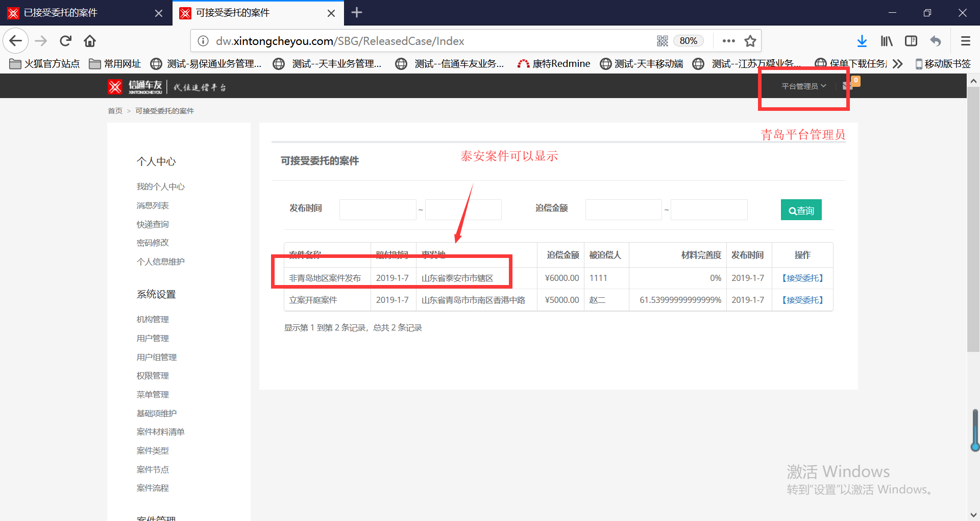This screenshot has height=521, width=980.
Task: Toggle the sidebar view icon
Action: (x=911, y=41)
